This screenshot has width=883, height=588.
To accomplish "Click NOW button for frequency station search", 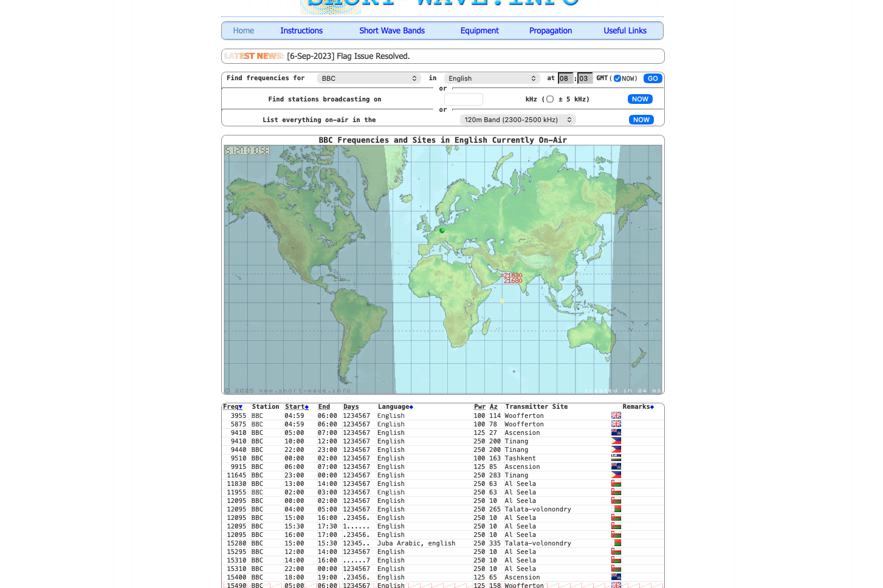I will click(x=640, y=99).
